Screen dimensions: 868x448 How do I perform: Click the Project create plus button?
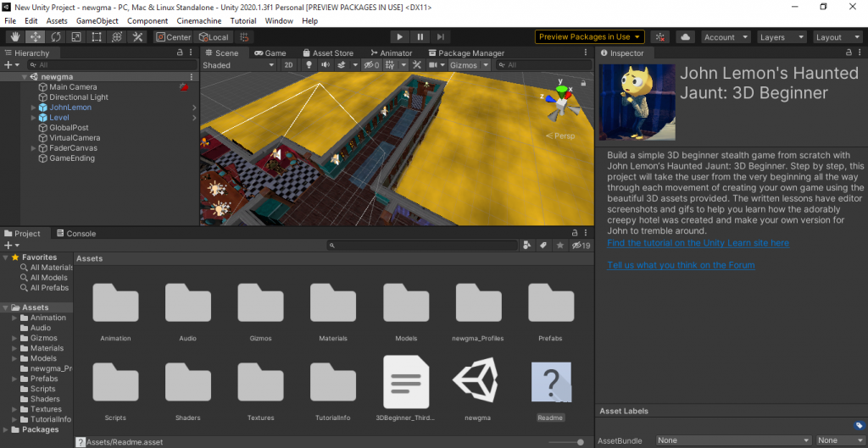[x=11, y=245]
